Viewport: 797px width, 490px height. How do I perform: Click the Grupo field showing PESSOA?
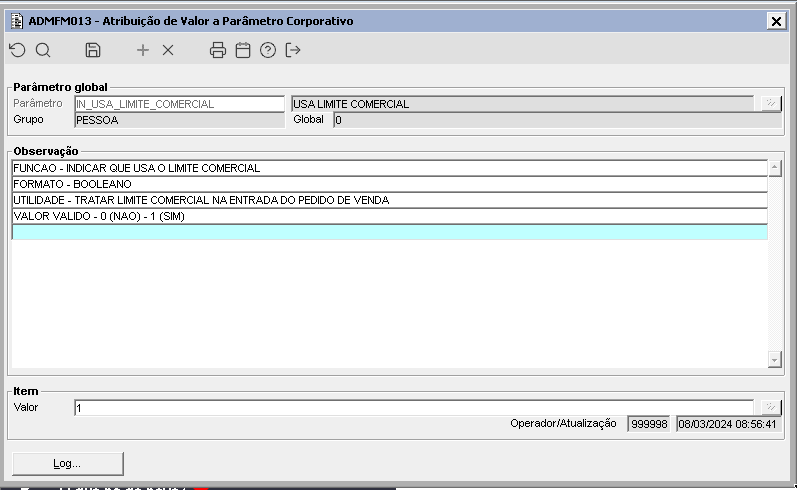(179, 120)
